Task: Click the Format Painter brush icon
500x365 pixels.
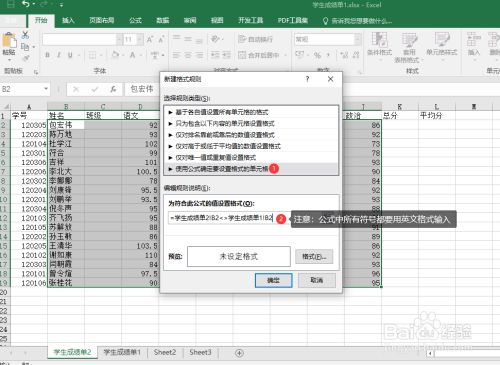Action: (x=25, y=58)
